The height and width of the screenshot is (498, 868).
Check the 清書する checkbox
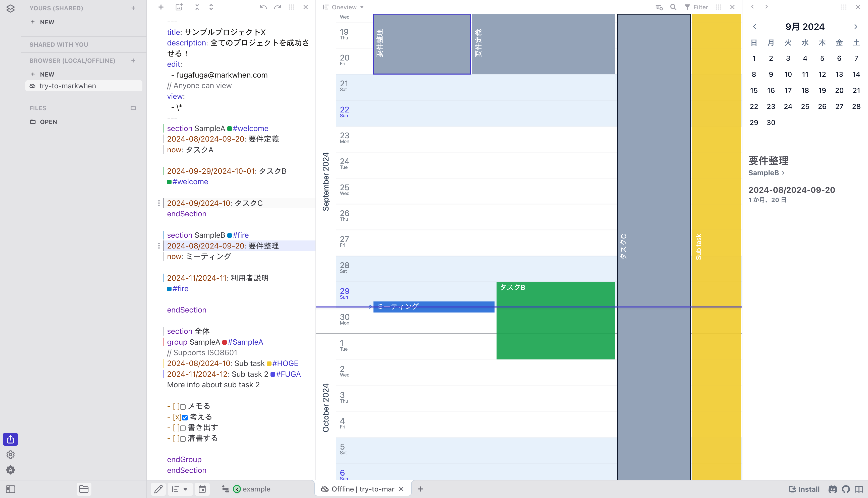click(184, 438)
